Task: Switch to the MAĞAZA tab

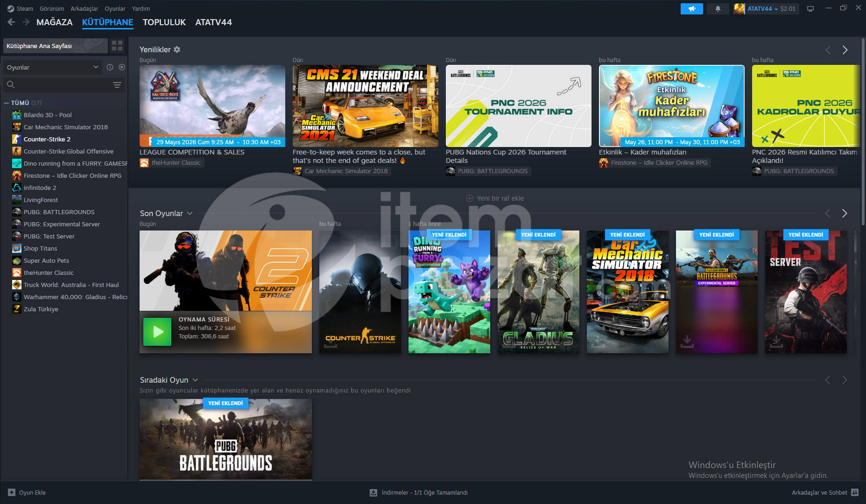Action: pos(55,22)
